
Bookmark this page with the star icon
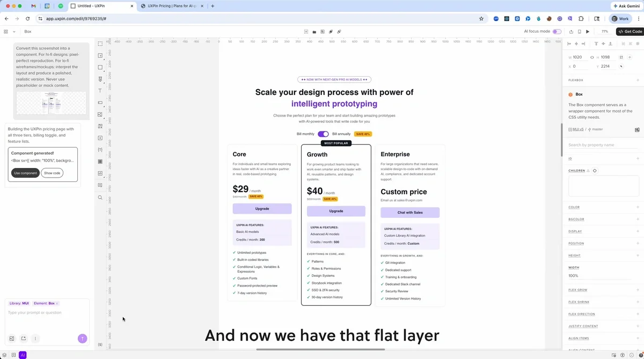[x=481, y=19]
